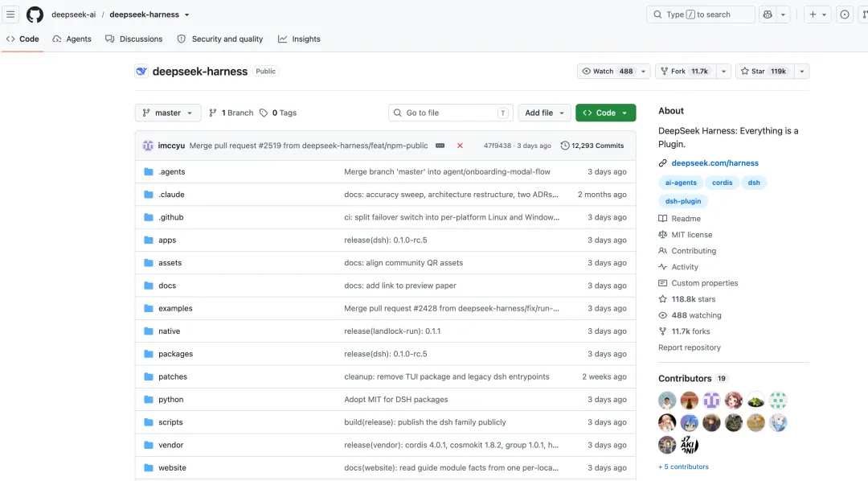
Task: Open the black-and-white AKI contributor avatar
Action: [x=690, y=445]
